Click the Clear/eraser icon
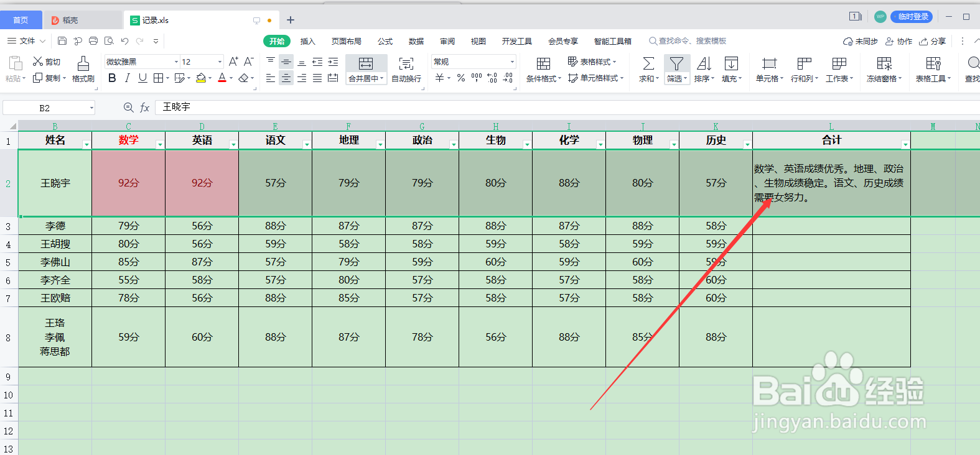Viewport: 980px width, 455px height. pyautogui.click(x=243, y=78)
